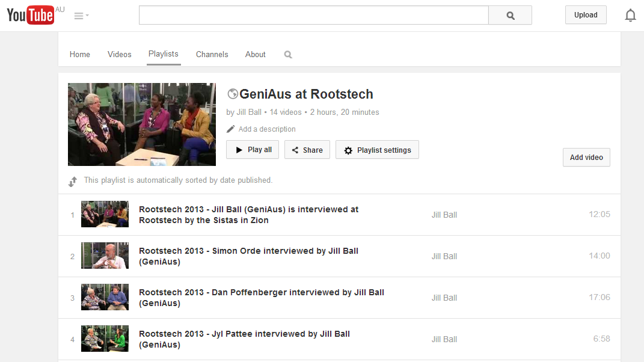Click Jill Ball uploader in video row 1
Screen dimensions: 644x362
point(444,215)
